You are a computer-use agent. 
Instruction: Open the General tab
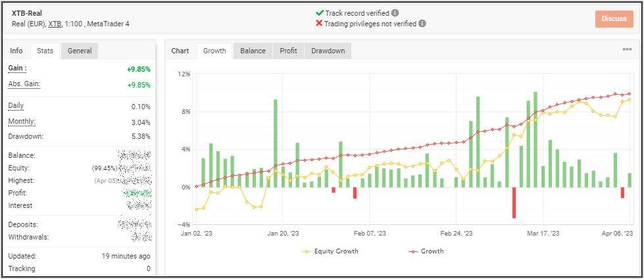[80, 51]
